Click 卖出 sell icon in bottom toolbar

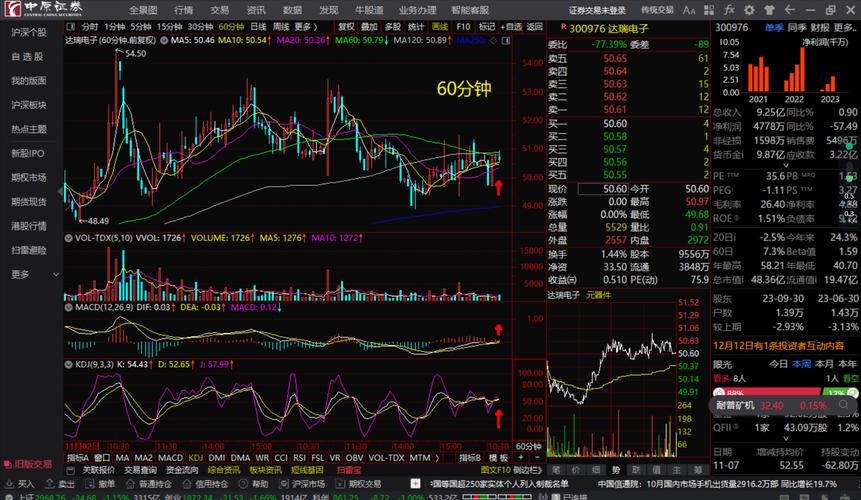coord(60,484)
